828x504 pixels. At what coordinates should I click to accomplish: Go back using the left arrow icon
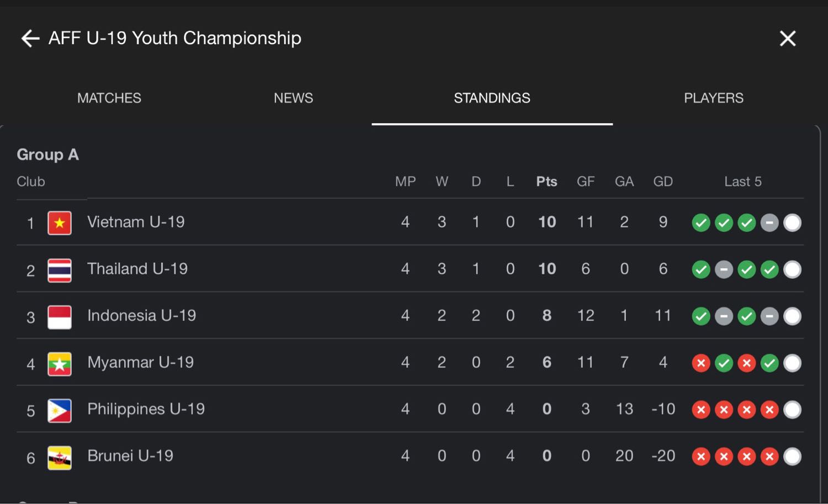(x=30, y=39)
